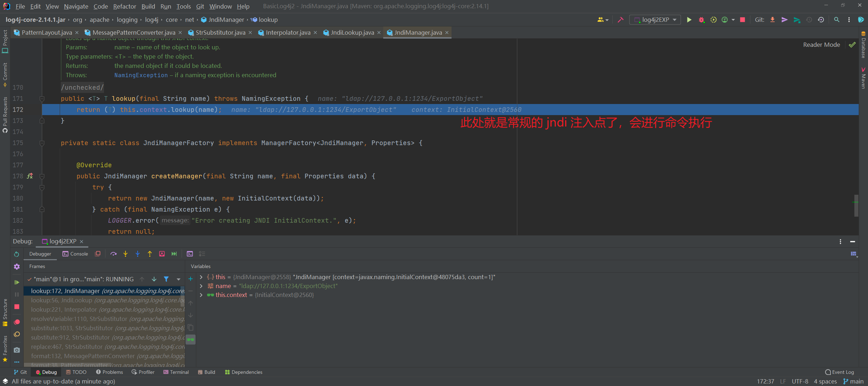Click the Step Into debugger icon
Image resolution: width=868 pixels, height=386 pixels.
coord(125,254)
